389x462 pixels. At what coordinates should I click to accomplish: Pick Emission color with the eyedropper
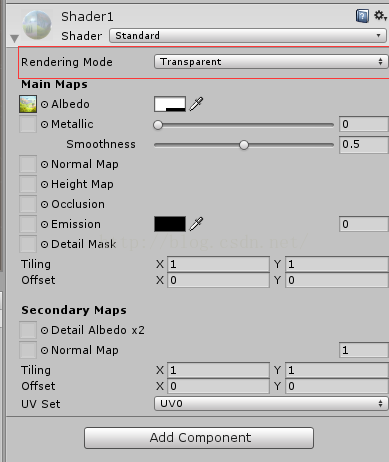[x=196, y=224]
